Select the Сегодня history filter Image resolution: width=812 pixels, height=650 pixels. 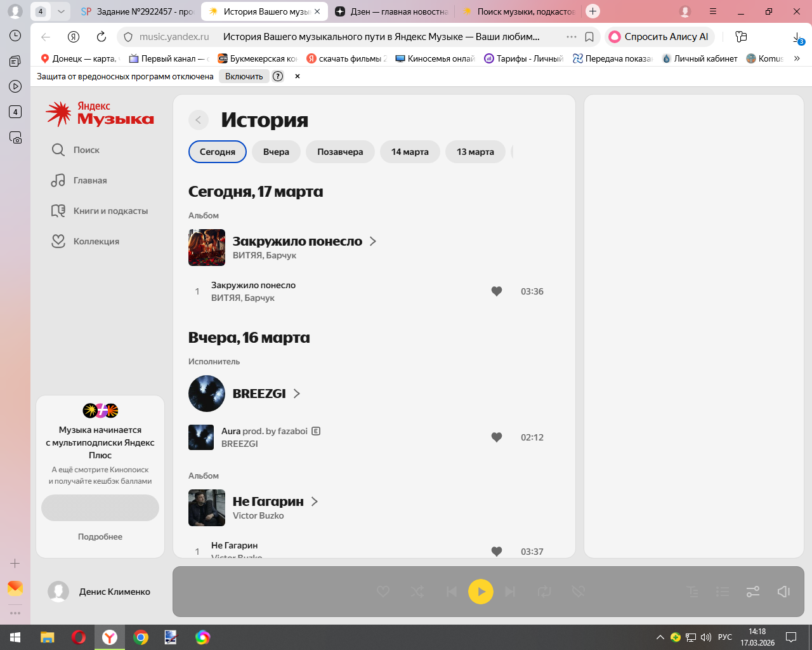click(x=218, y=152)
